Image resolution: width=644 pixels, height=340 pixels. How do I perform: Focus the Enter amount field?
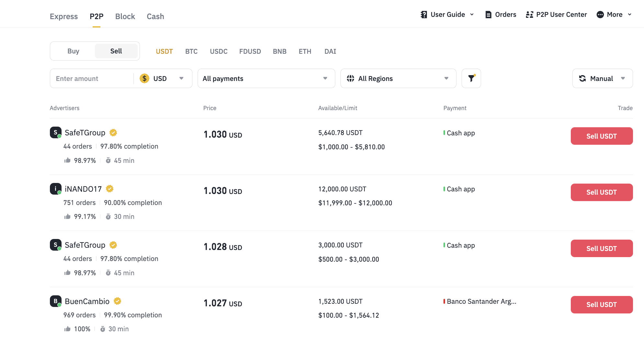pyautogui.click(x=92, y=78)
